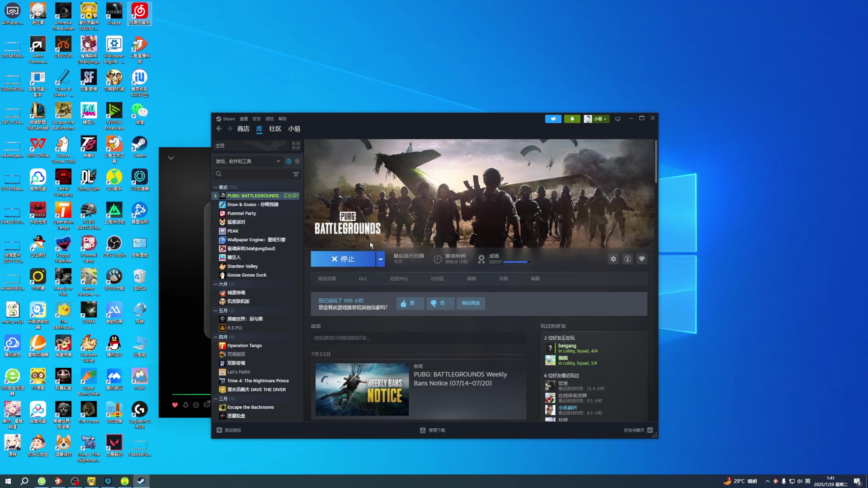Recommend PUBG with thumbs up 是
The width and height of the screenshot is (868, 488).
[x=410, y=303]
